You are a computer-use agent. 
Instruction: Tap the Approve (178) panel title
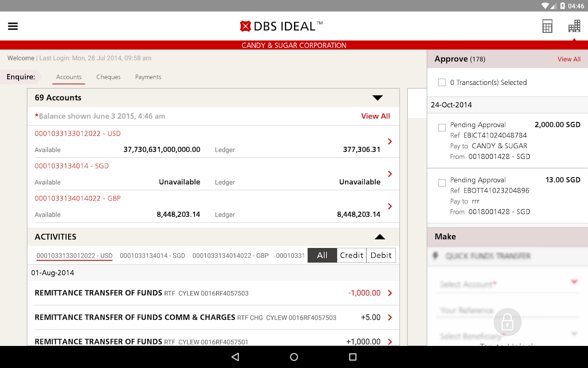[x=460, y=59]
